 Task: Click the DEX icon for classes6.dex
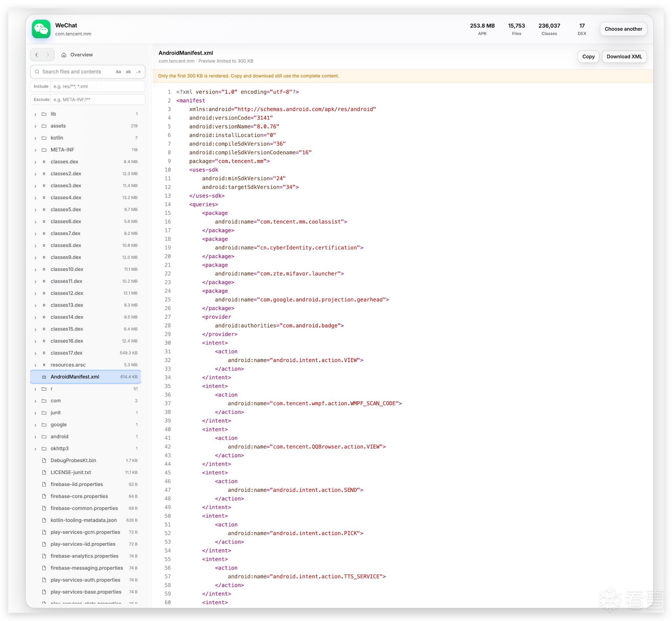pos(44,221)
